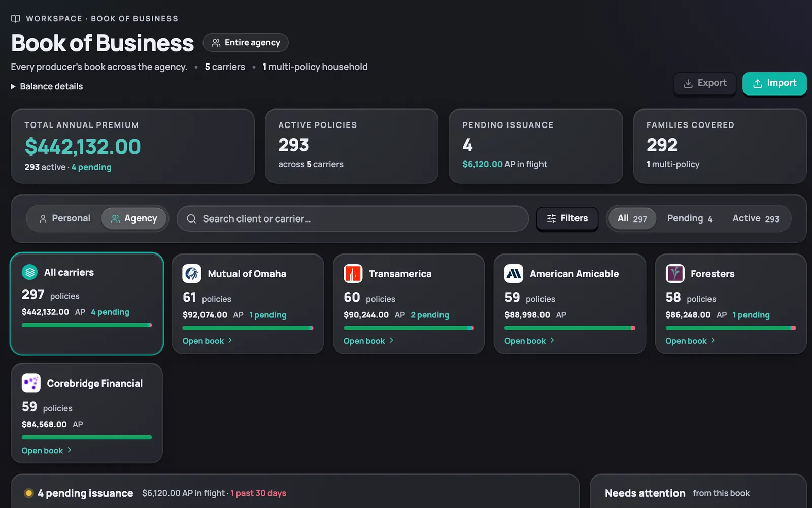
Task: Select the Active 293 tab
Action: click(756, 218)
